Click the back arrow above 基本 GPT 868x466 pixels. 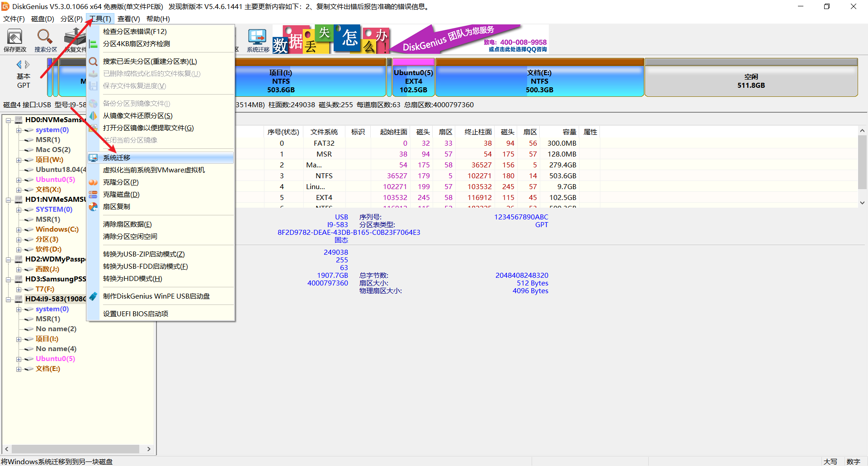pos(19,65)
